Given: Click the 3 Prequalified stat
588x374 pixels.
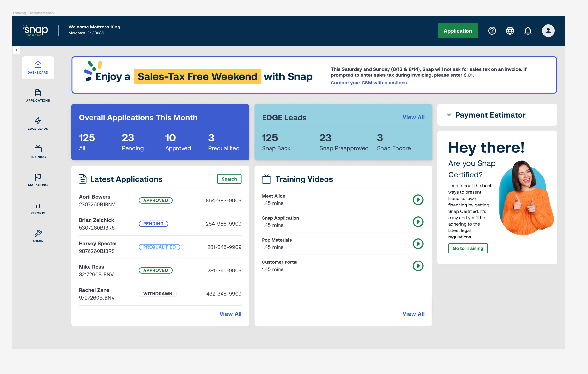Looking at the screenshot, I should click(x=223, y=142).
